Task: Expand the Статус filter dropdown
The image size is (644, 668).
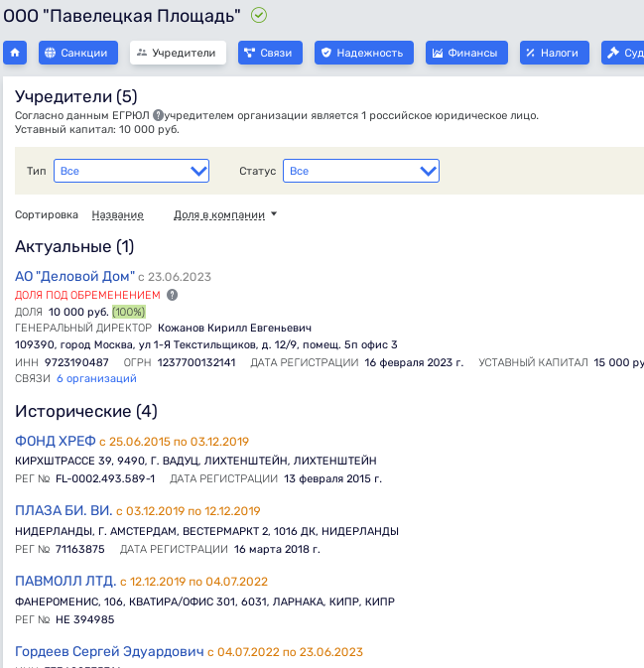Action: coord(360,171)
